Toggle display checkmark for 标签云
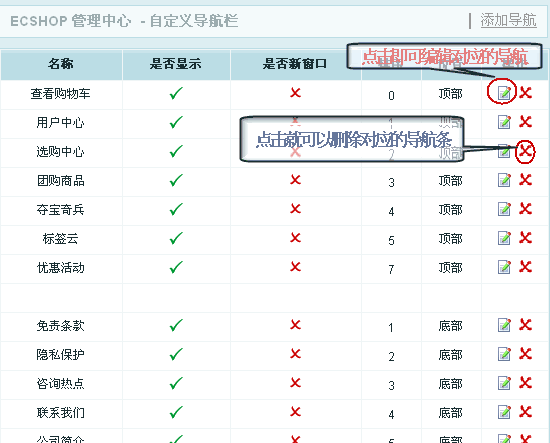This screenshot has width=550, height=443. coord(176,238)
